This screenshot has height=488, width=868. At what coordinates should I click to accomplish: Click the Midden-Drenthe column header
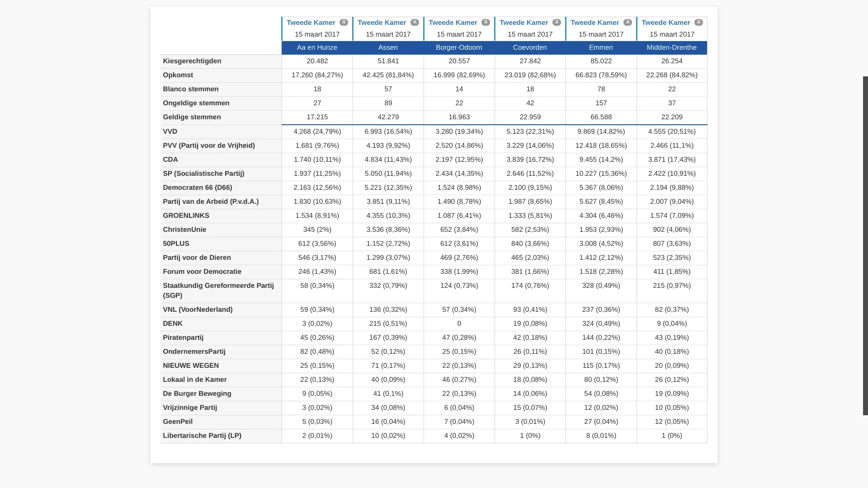click(671, 47)
